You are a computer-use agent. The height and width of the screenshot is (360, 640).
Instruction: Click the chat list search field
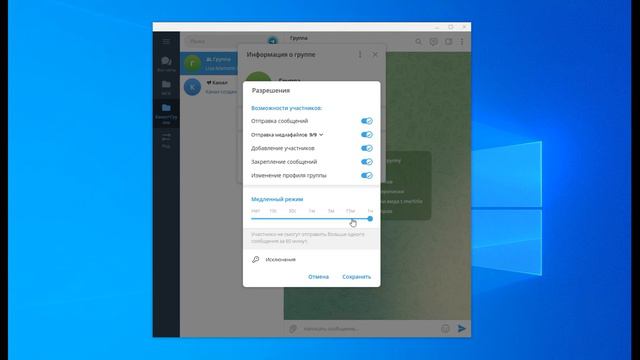[x=224, y=41]
